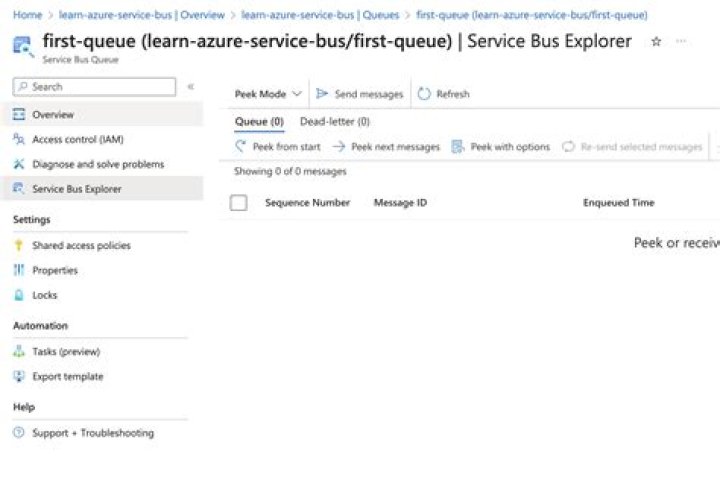Click the Send messages button label
This screenshot has width=720, height=498.
[x=369, y=94]
